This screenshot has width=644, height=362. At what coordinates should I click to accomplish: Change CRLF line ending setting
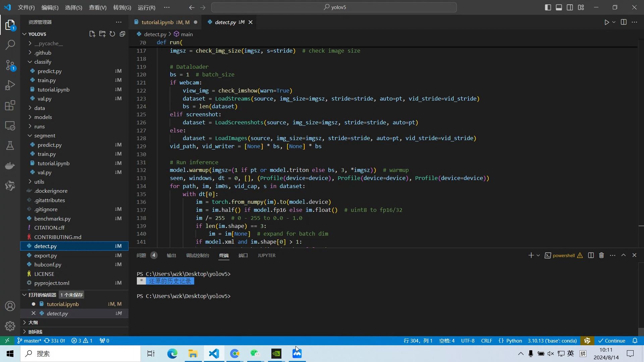487,341
